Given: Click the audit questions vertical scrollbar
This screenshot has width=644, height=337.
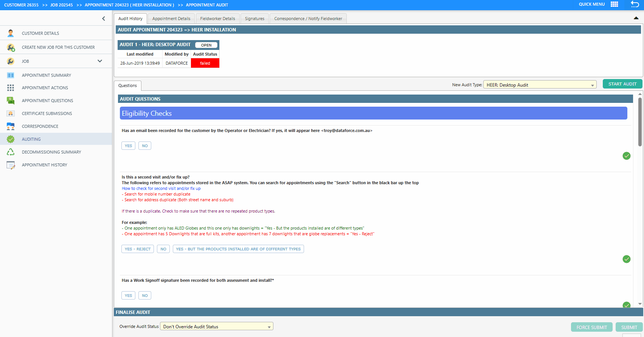Looking at the screenshot, I should [x=640, y=122].
